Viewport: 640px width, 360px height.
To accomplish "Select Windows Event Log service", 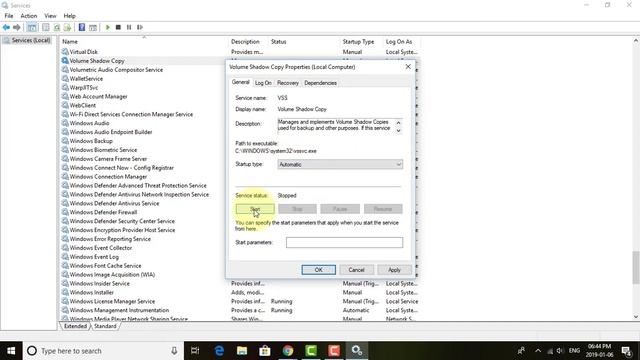I will 94,257.
